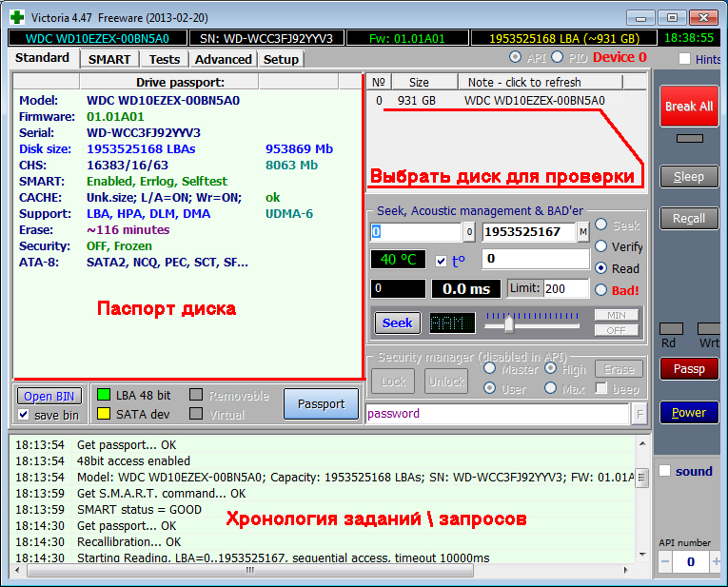Viewport: 728px width, 587px height.
Task: Open the Tests tab
Action: coord(165,59)
